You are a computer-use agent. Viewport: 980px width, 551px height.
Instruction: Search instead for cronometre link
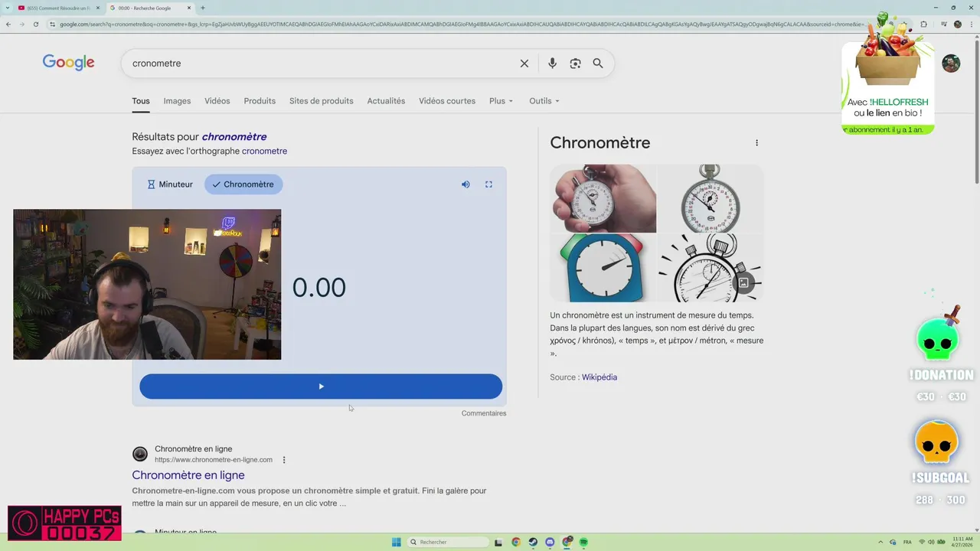[264, 152]
